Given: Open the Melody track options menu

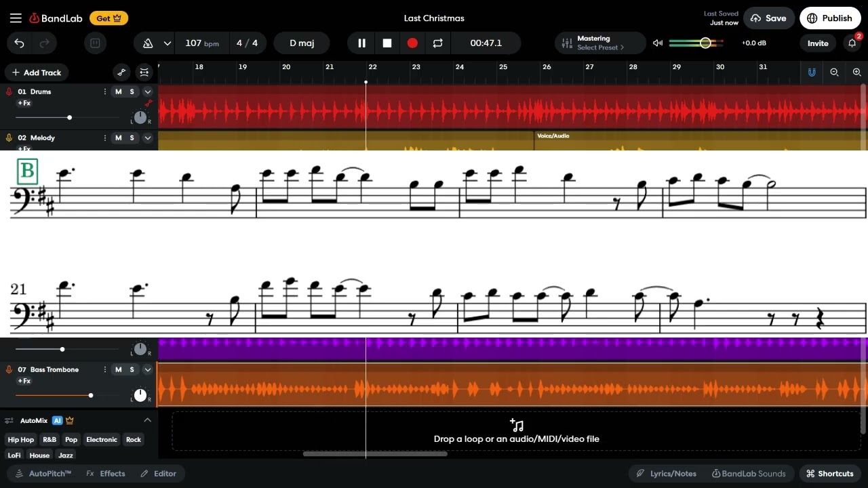Looking at the screenshot, I should [x=104, y=138].
